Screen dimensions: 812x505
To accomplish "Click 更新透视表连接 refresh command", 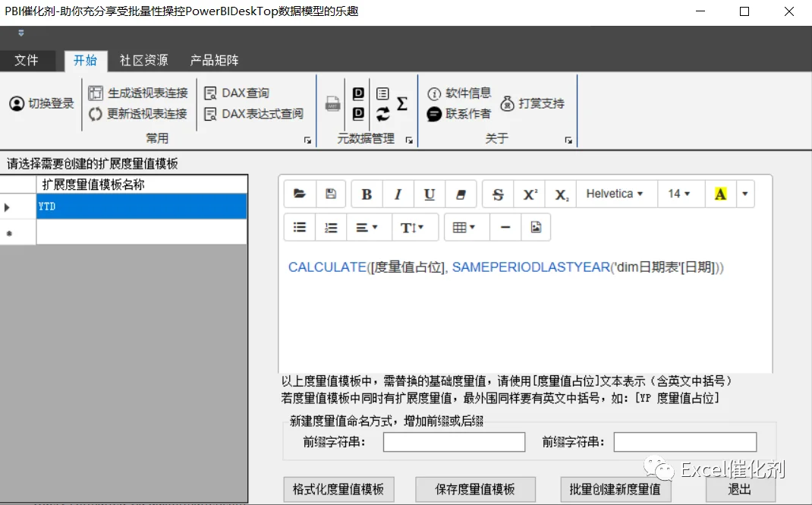I will pyautogui.click(x=138, y=114).
